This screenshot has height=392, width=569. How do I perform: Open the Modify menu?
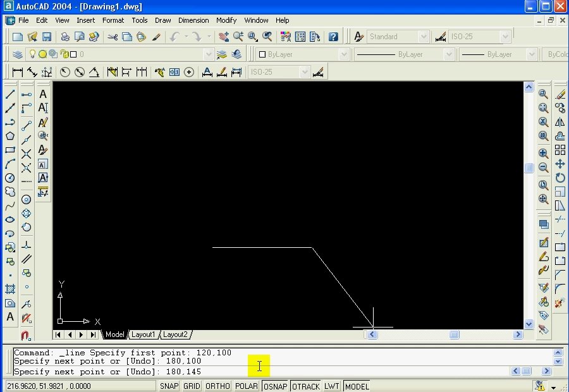pyautogui.click(x=226, y=20)
